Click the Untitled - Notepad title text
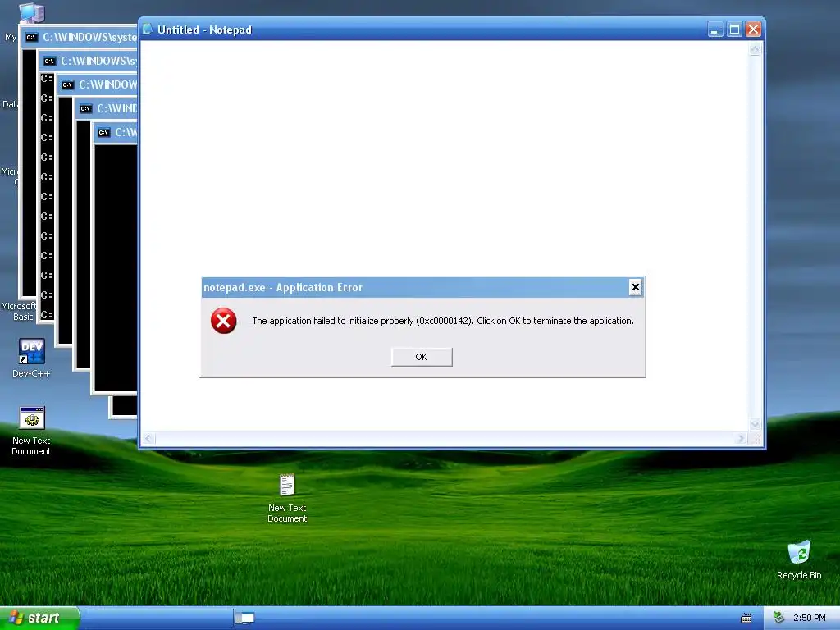 (x=204, y=30)
